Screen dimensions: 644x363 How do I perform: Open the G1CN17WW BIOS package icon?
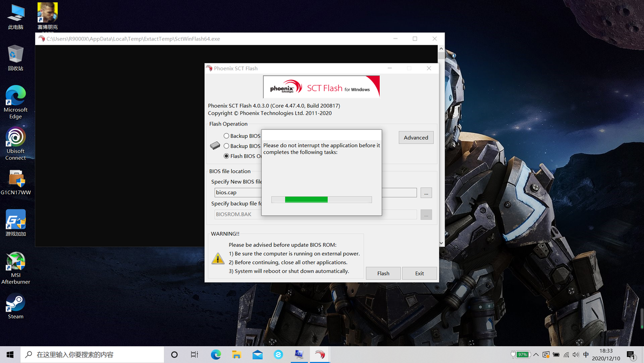coord(16,182)
